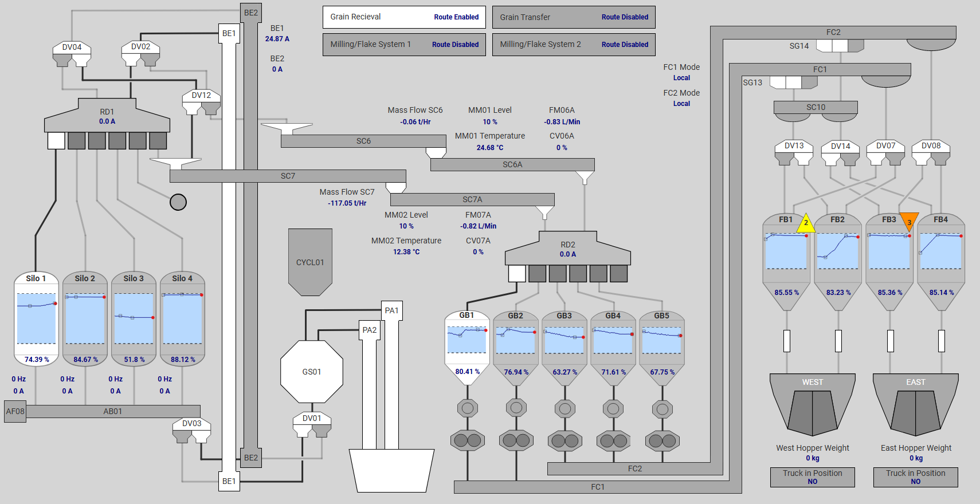Click the SC10 conveyor

(x=816, y=108)
